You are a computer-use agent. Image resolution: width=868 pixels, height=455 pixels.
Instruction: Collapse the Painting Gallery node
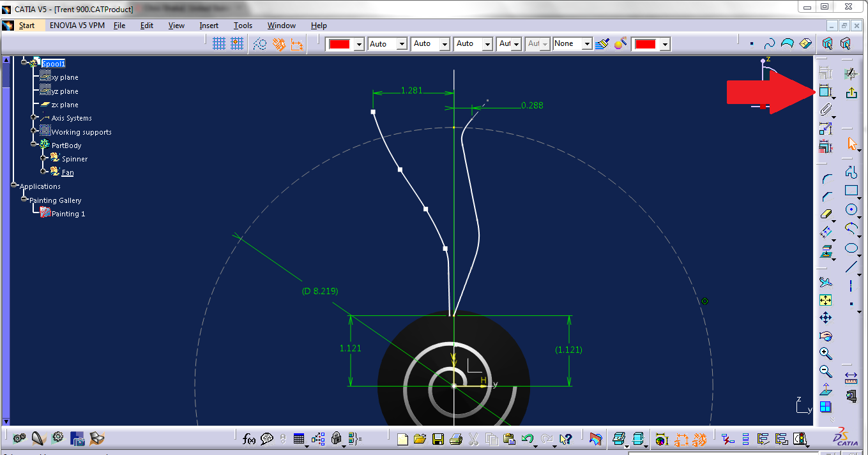tap(24, 200)
